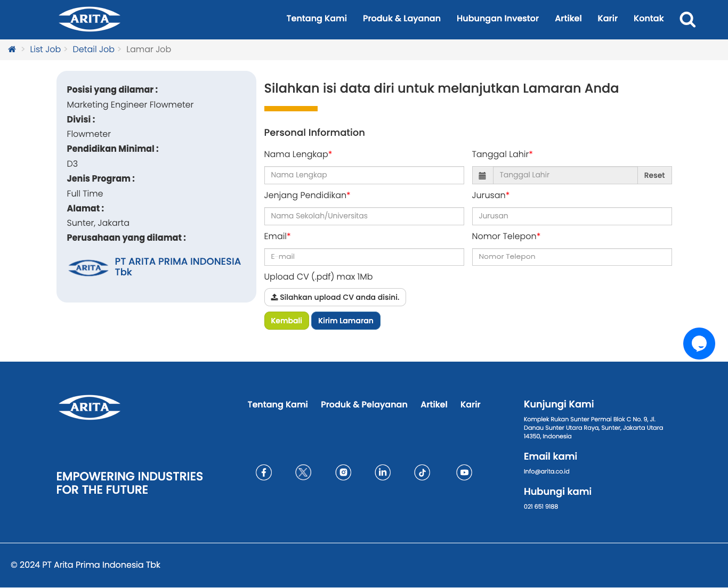Open the search magnifier icon in header
The width and height of the screenshot is (728, 588).
pos(687,20)
